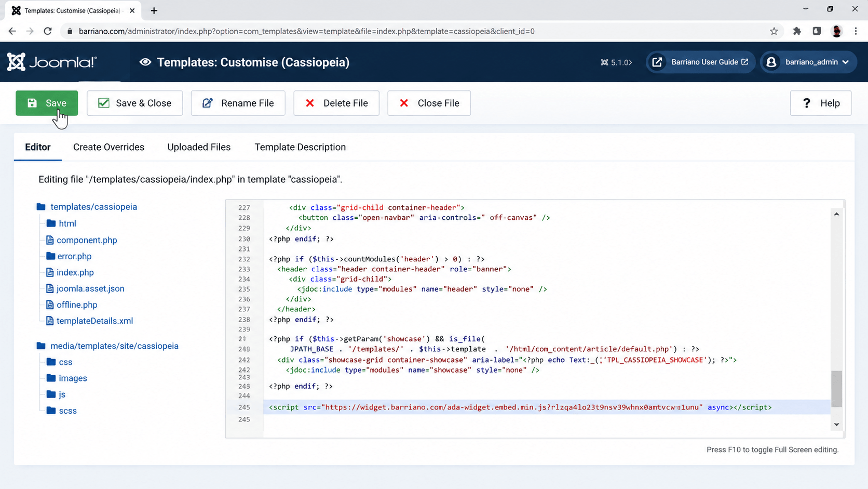Click folder icon next to images
Image resolution: width=868 pixels, height=489 pixels.
pyautogui.click(x=51, y=378)
